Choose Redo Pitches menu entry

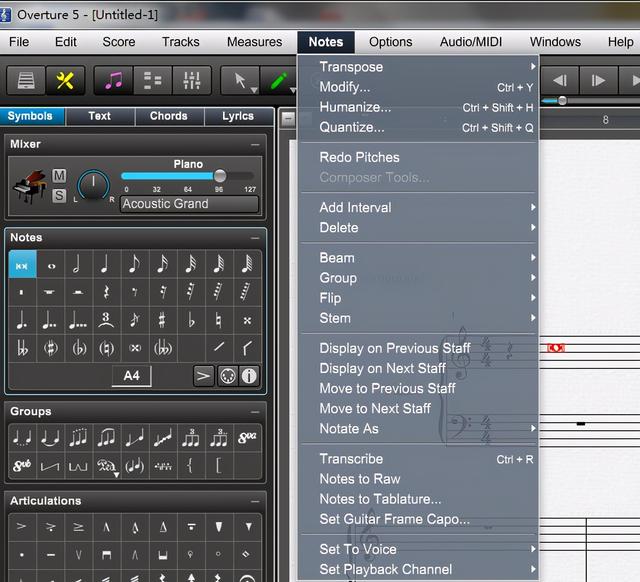(418, 158)
